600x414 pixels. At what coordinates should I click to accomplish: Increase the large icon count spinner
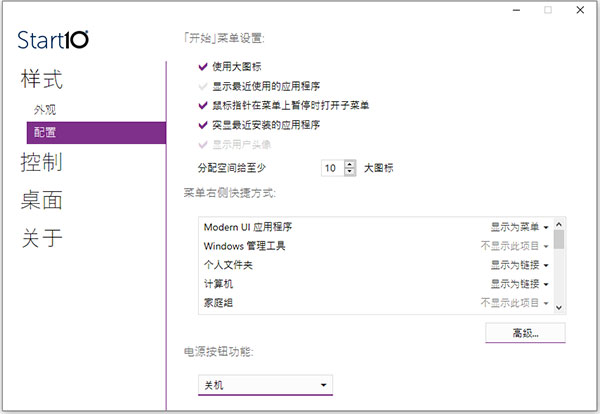pos(349,163)
